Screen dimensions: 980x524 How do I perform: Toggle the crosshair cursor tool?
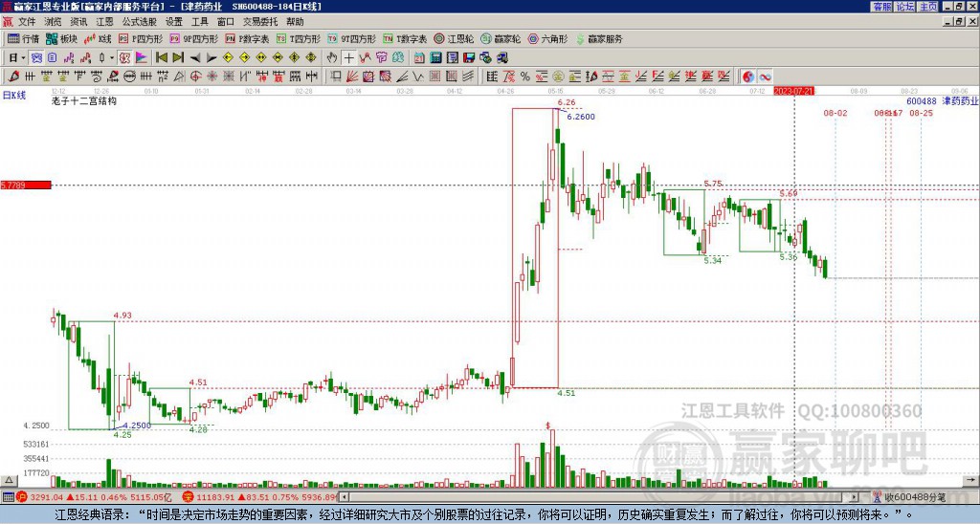point(348,57)
